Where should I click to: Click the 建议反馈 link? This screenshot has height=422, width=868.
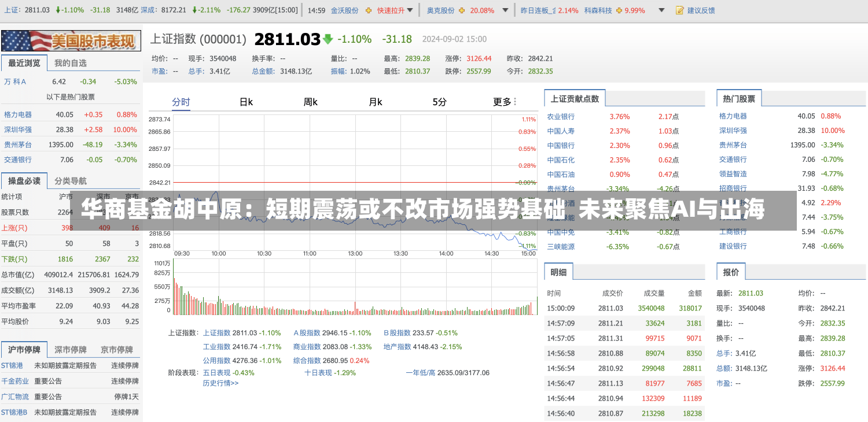point(701,10)
